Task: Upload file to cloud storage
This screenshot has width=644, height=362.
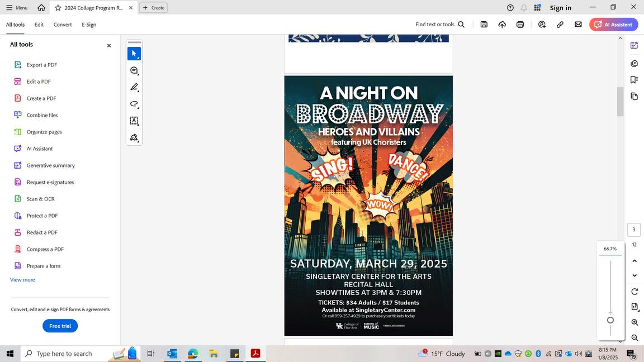Action: [x=502, y=25]
